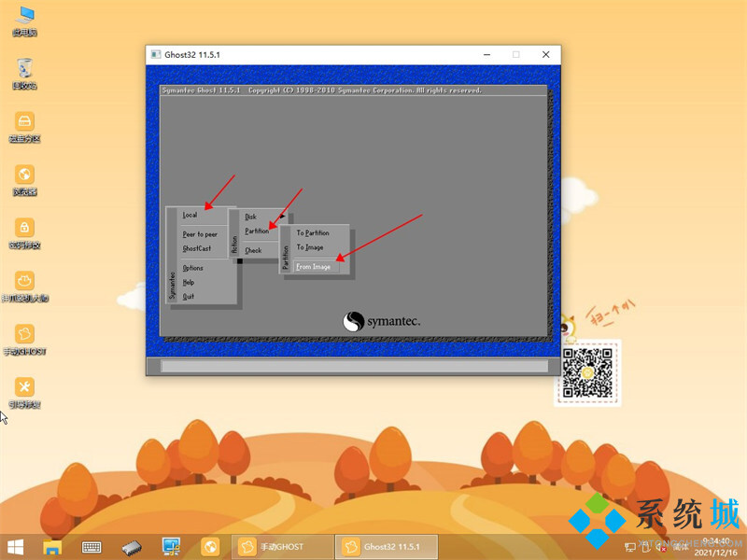Screen dimensions: 747x560
Task: Open Options in the Ghost menu
Action: [193, 268]
